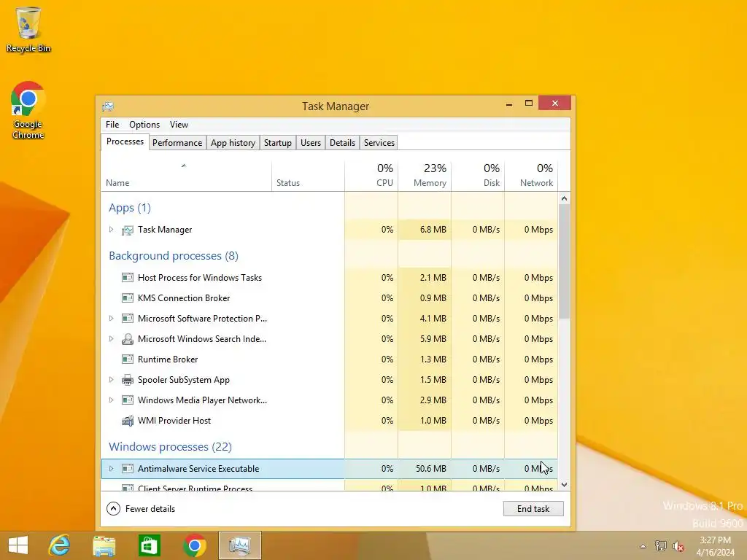
Task: Click the Task Manager app row icon
Action: [x=127, y=230]
